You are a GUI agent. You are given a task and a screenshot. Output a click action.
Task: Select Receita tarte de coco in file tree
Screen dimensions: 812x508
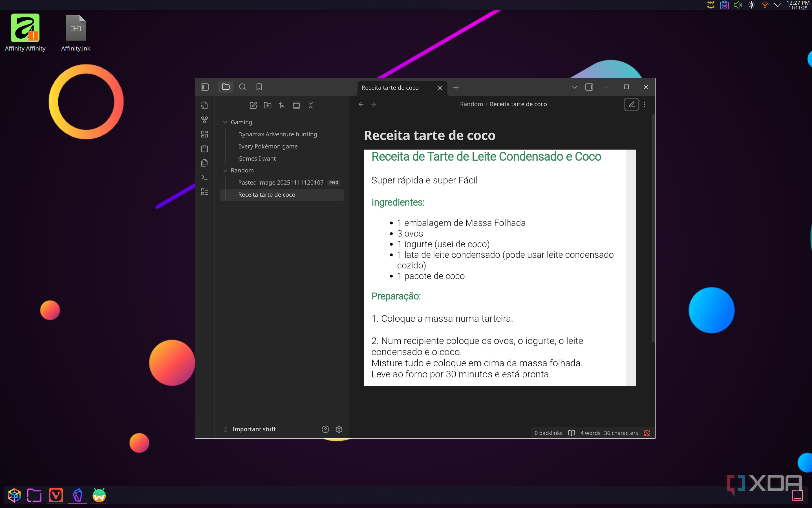282,195
